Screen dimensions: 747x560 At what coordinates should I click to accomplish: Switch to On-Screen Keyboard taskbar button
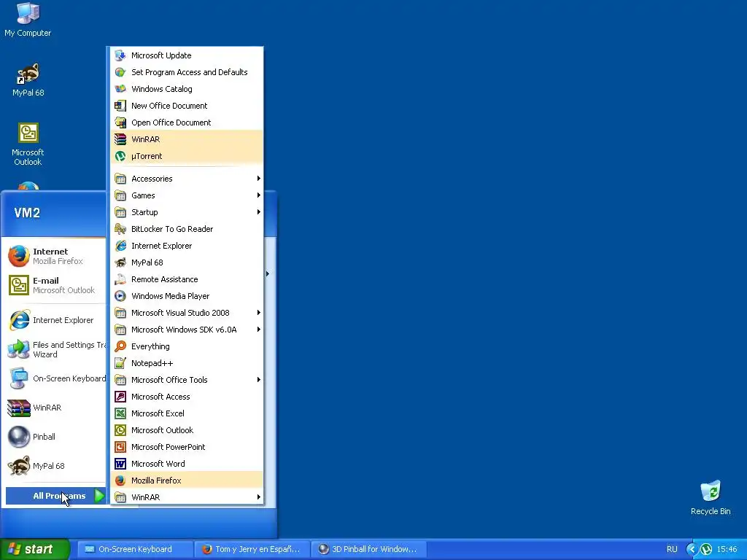point(135,549)
